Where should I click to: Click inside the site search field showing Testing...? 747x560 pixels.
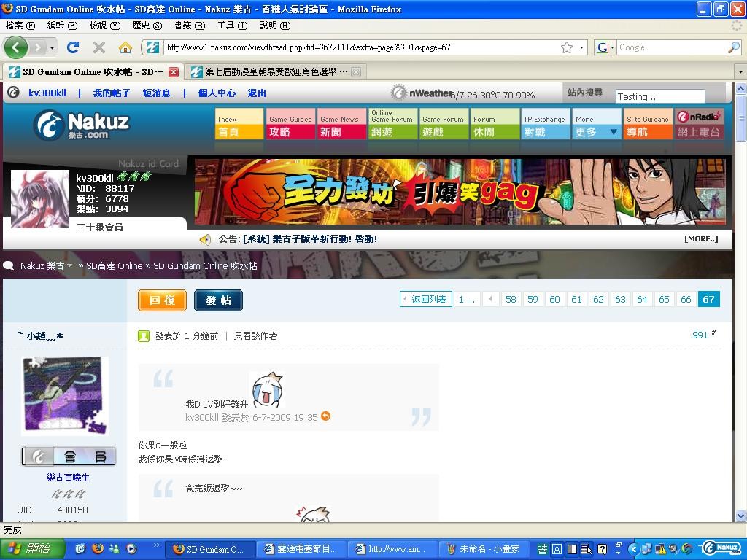click(659, 96)
